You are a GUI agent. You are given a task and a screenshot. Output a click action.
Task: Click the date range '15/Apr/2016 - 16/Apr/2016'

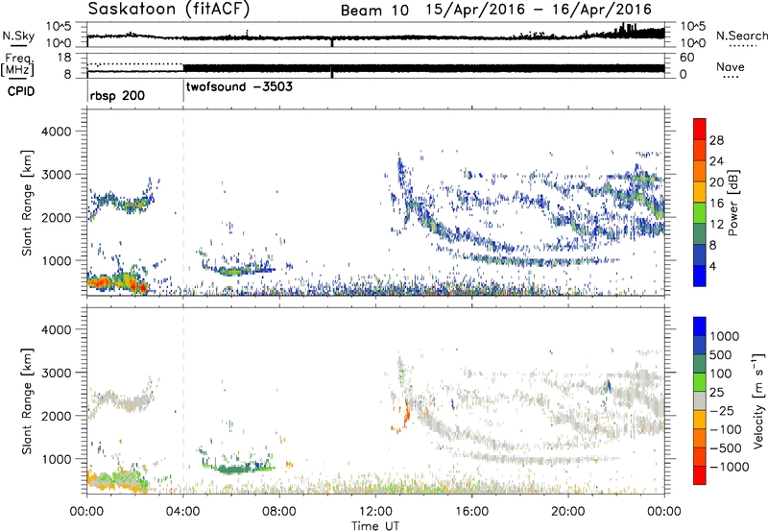pyautogui.click(x=539, y=10)
